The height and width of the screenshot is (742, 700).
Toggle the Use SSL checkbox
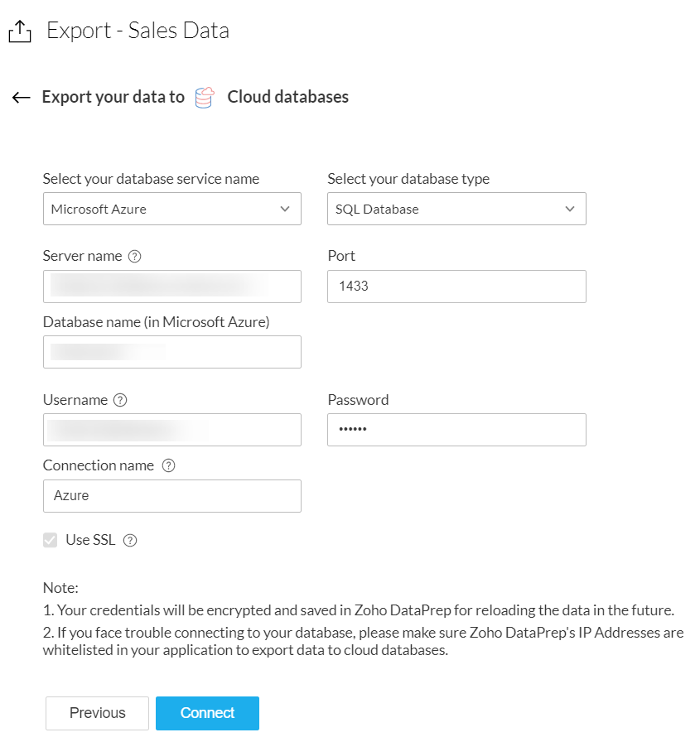click(x=51, y=541)
